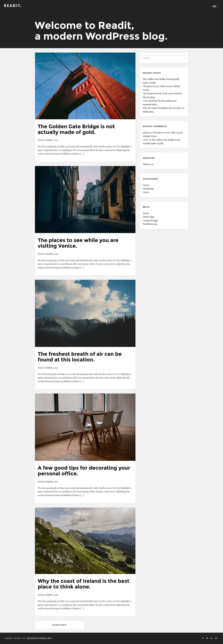Open the Entries RSS link
This screenshot has width=223, height=644.
tap(148, 217)
